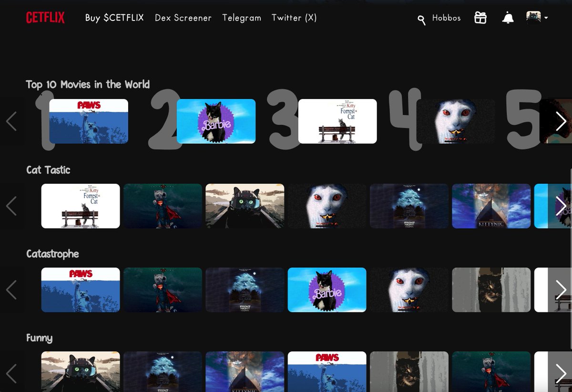The image size is (572, 392).
Task: Click the cat profile avatar
Action: pos(533,18)
